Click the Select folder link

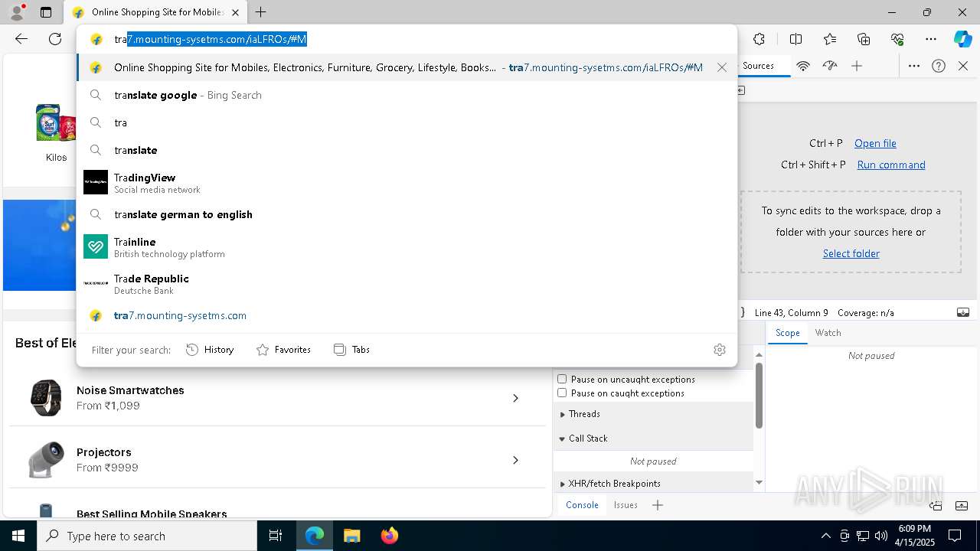click(851, 253)
